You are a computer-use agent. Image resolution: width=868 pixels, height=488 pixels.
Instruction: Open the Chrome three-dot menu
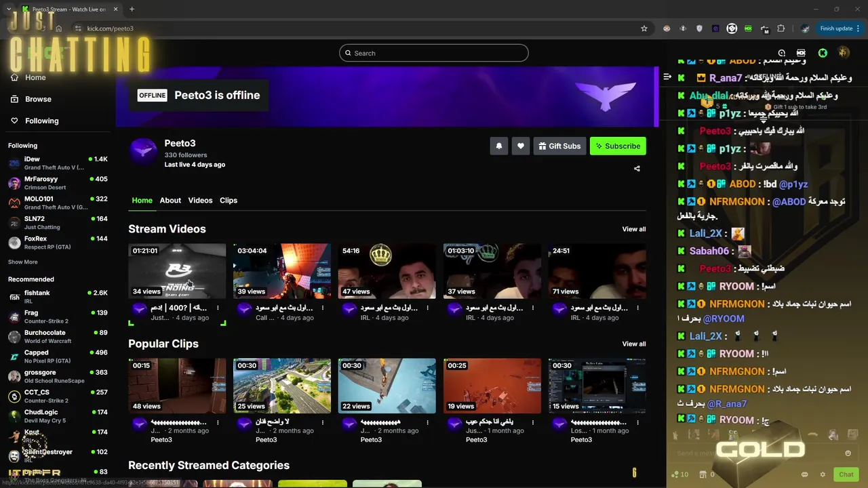click(x=859, y=28)
